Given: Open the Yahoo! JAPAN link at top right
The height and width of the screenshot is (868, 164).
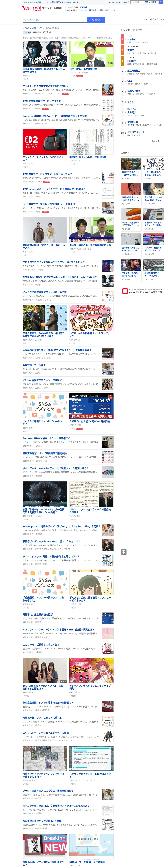Looking at the screenshot, I should 115,2.
